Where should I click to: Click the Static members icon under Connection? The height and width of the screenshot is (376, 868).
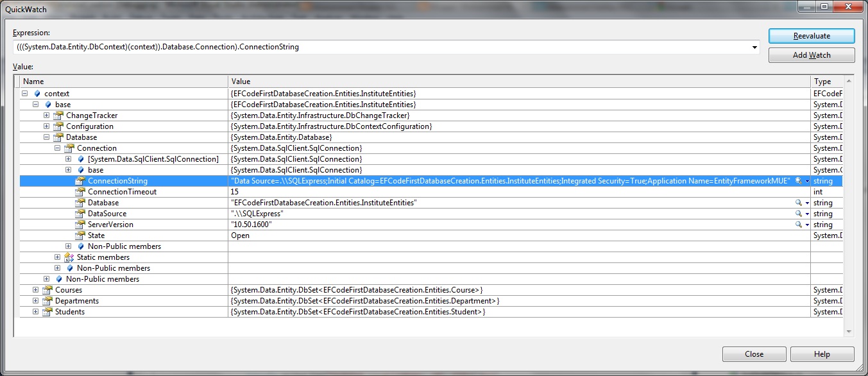[68, 257]
